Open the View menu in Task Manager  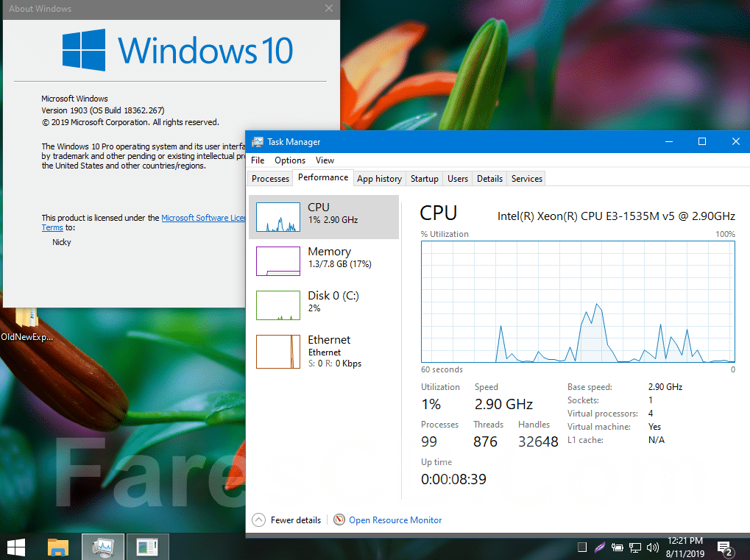[325, 160]
